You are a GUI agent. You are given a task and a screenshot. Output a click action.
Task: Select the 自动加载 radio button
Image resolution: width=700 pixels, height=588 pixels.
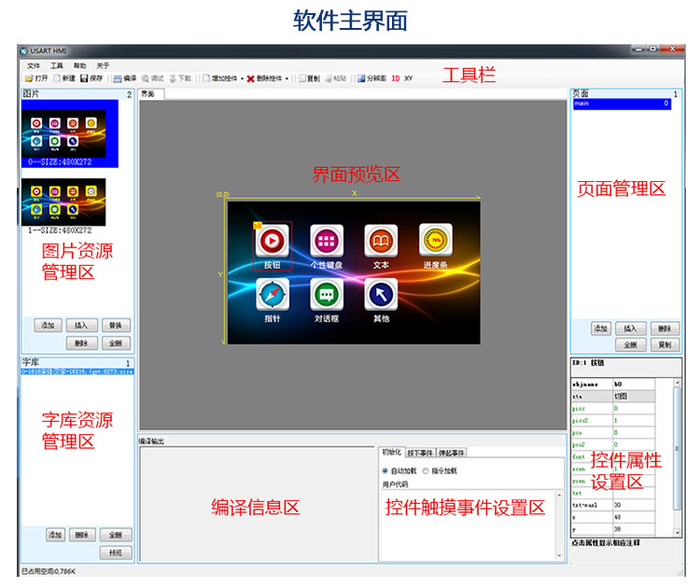click(x=385, y=470)
